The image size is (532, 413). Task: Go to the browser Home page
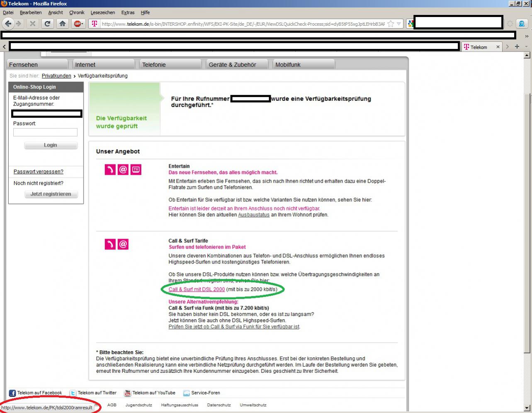coord(63,24)
